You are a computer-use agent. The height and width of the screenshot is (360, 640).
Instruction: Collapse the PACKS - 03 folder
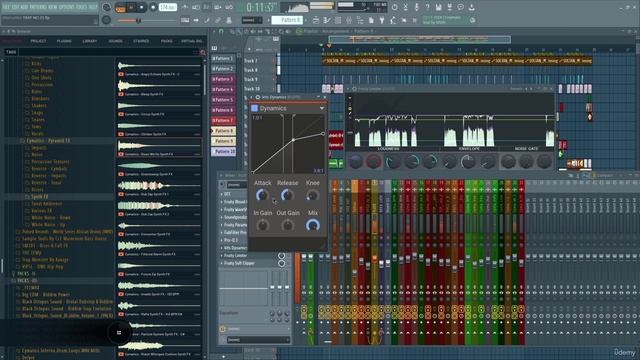click(x=27, y=281)
